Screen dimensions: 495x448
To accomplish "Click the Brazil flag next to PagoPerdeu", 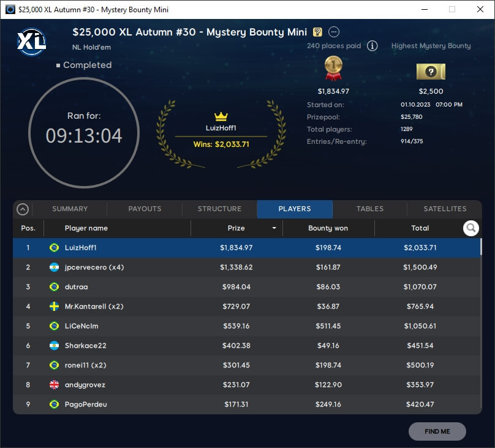I will (55, 404).
